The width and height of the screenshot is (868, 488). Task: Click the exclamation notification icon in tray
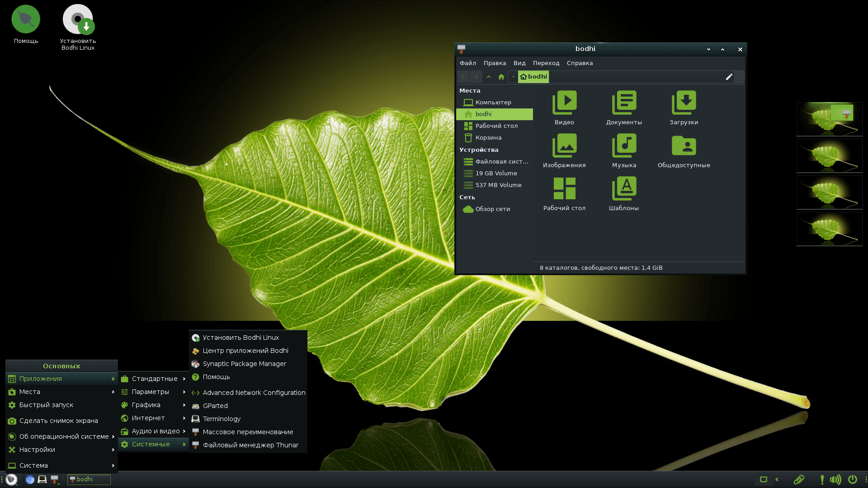click(x=822, y=479)
